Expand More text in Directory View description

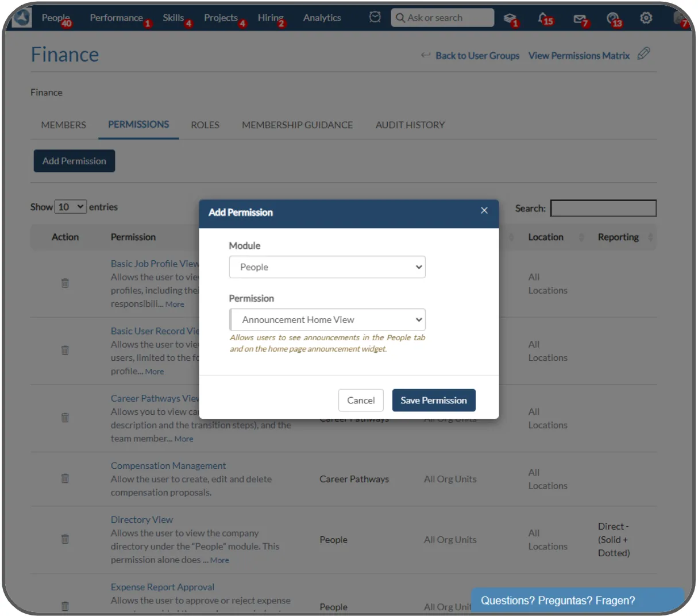point(219,560)
